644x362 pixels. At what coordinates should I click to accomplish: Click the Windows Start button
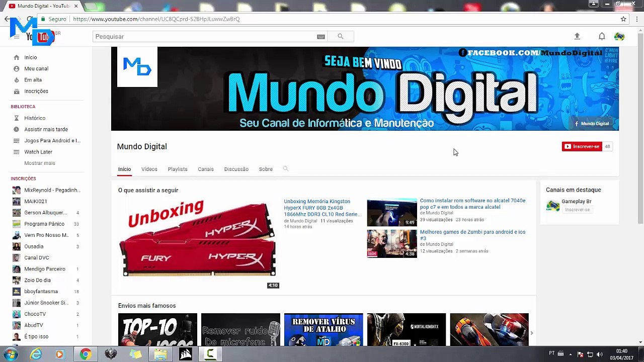point(10,354)
